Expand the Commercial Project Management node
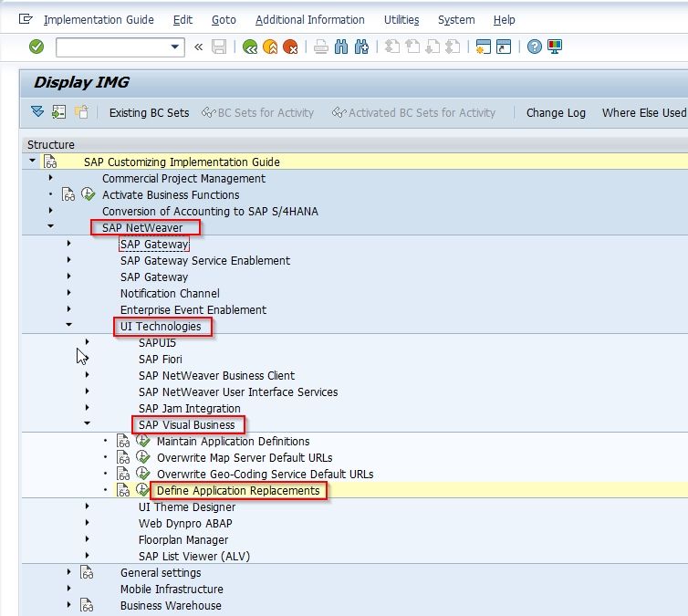 coord(51,178)
